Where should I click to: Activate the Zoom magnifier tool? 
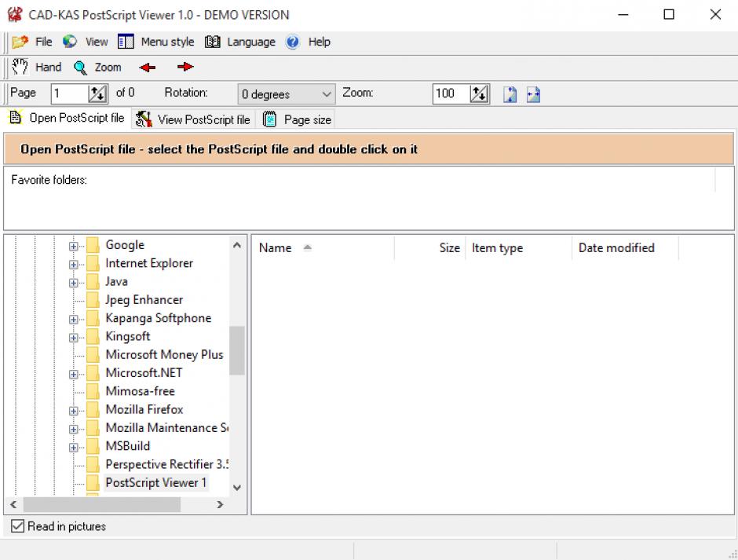98,68
